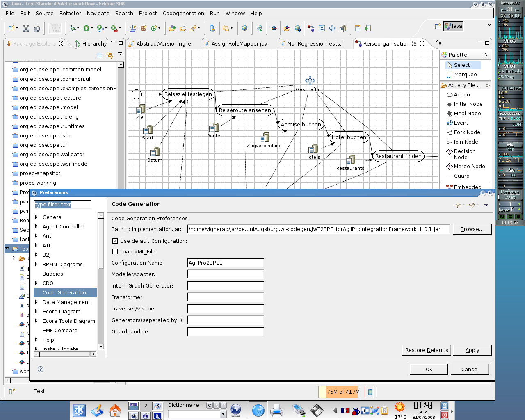Click the Geschäftlich role icon in diagram
This screenshot has height=420, width=525.
[310, 80]
